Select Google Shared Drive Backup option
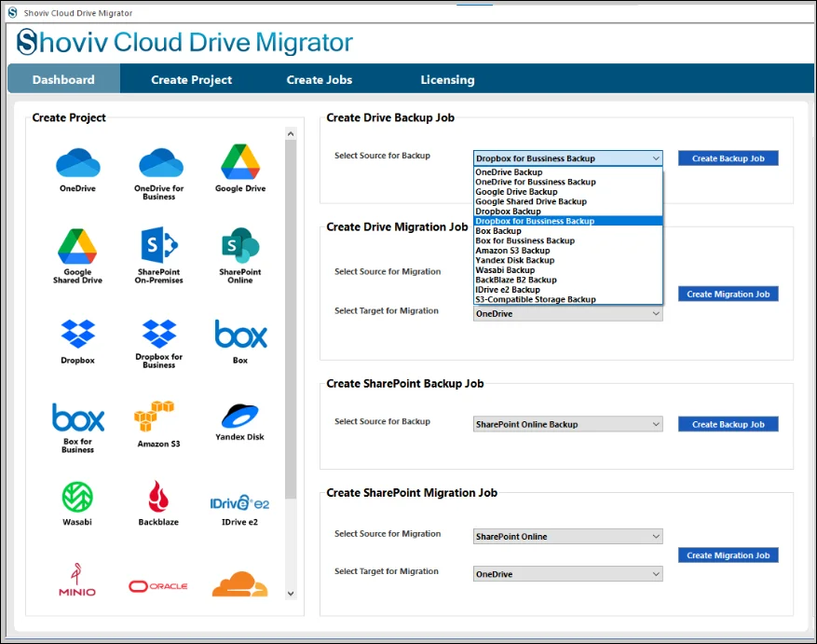Image resolution: width=817 pixels, height=644 pixels. pyautogui.click(x=568, y=201)
